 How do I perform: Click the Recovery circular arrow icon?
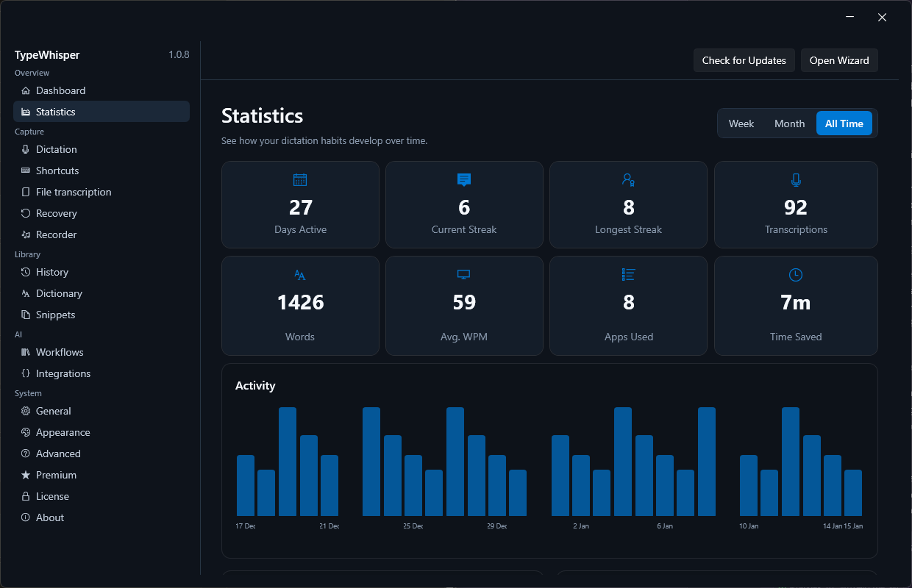tap(26, 213)
